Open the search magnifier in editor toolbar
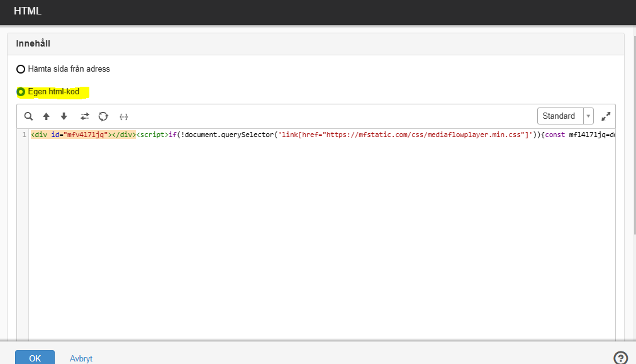This screenshot has height=364, width=636. click(x=28, y=116)
